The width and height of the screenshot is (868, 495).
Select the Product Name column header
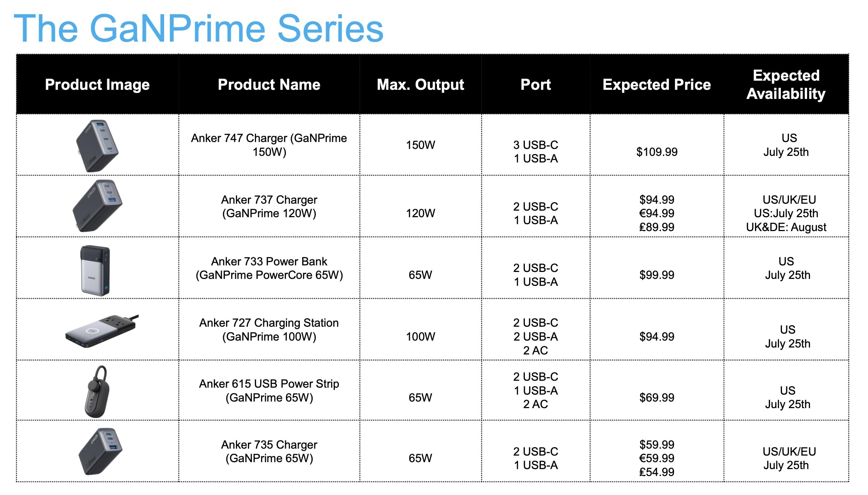pyautogui.click(x=269, y=85)
